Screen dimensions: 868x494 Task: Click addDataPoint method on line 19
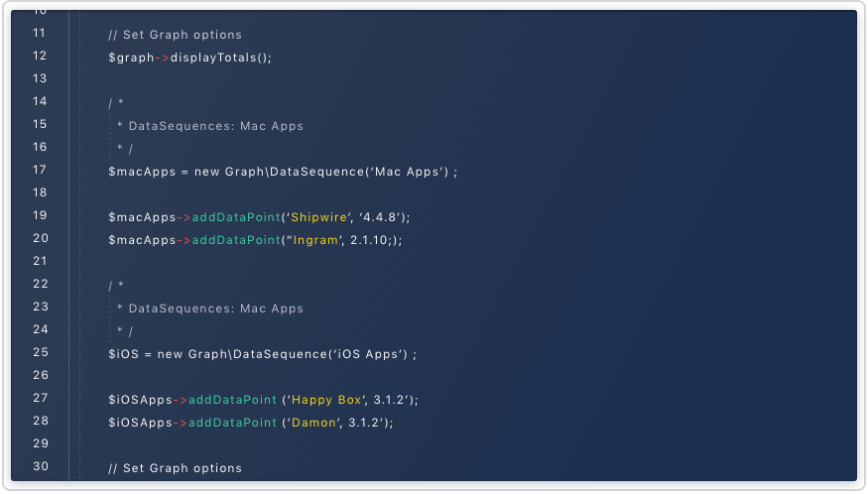[x=234, y=217]
